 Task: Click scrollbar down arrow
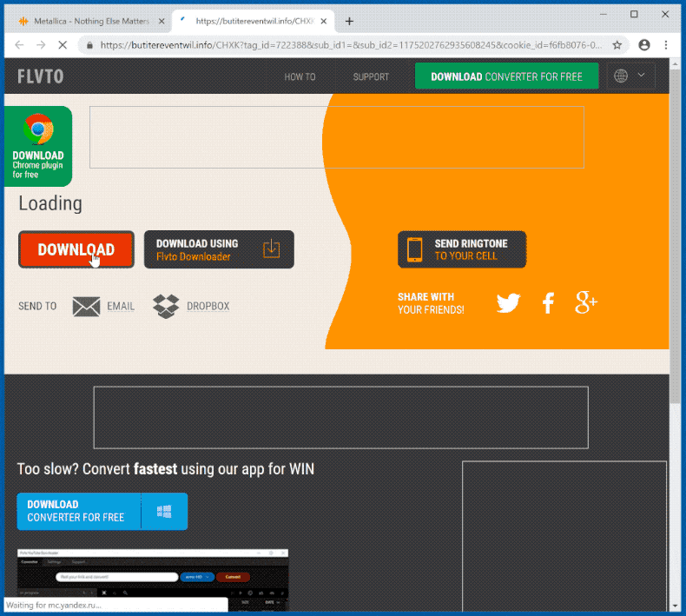676,606
